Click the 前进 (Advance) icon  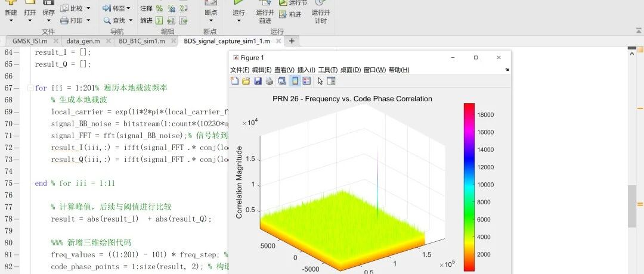click(x=283, y=14)
